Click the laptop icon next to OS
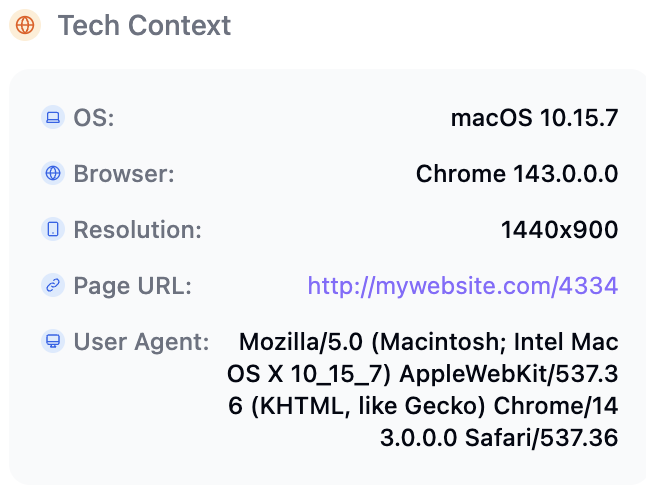This screenshot has width=646, height=487. [x=53, y=118]
